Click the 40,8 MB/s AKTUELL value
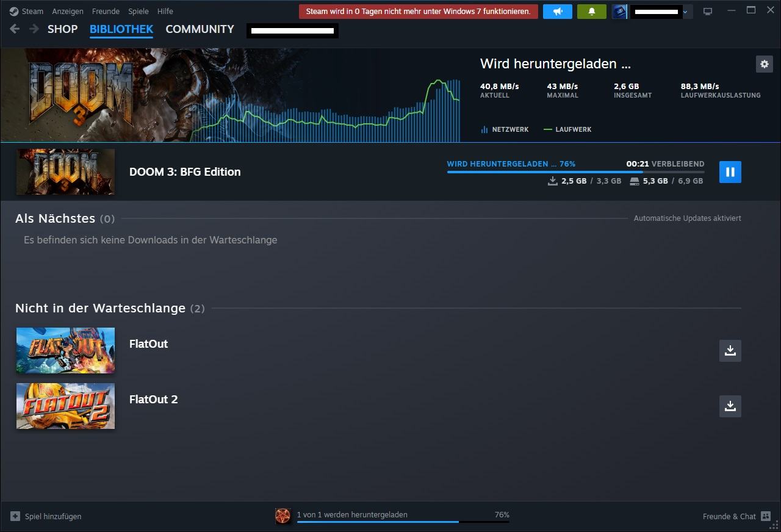This screenshot has width=781, height=532. coord(499,87)
